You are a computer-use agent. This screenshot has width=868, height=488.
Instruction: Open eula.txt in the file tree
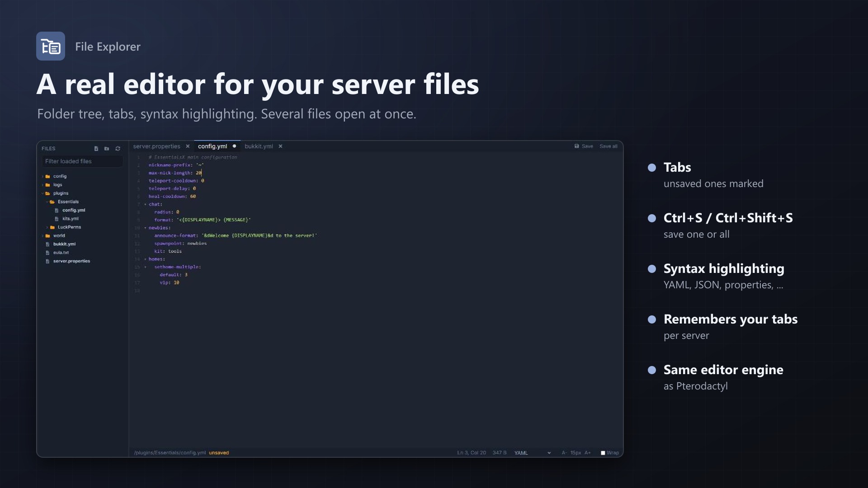[x=61, y=253]
